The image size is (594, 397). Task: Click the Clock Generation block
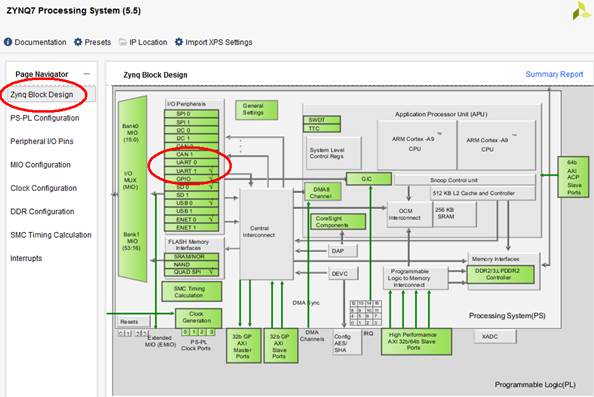pyautogui.click(x=198, y=318)
